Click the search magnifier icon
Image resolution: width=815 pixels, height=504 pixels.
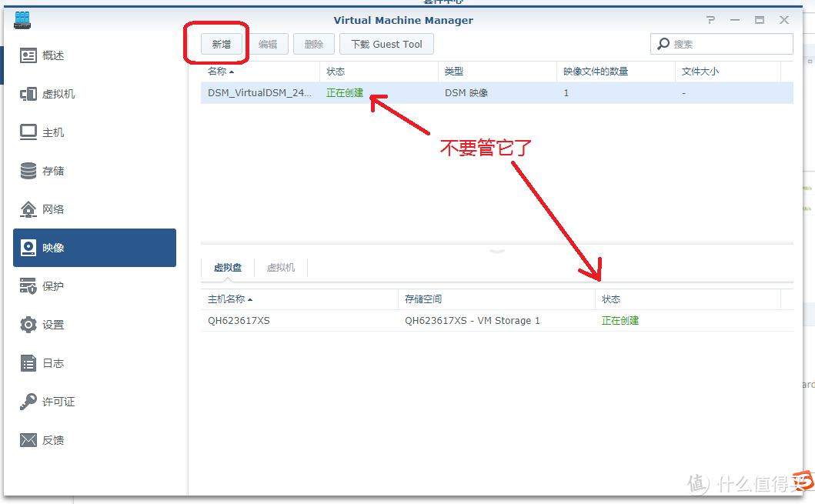(x=663, y=44)
